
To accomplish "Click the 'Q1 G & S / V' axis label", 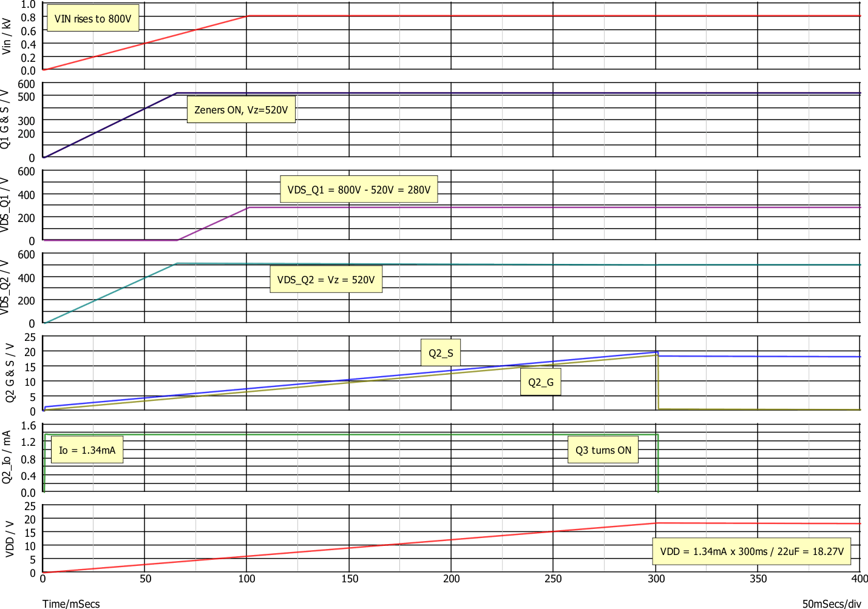I will pos(5,119).
